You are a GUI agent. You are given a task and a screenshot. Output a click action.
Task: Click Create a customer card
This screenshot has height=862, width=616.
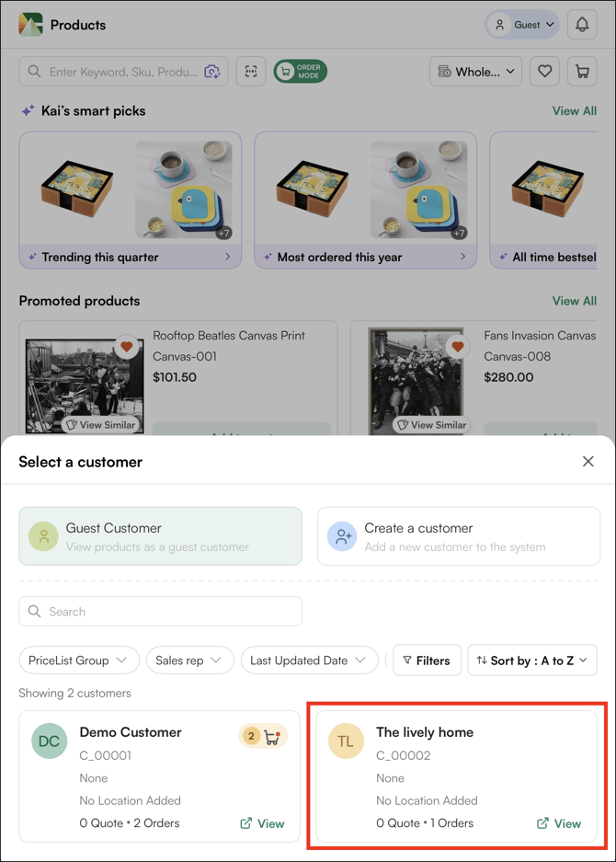pos(458,536)
